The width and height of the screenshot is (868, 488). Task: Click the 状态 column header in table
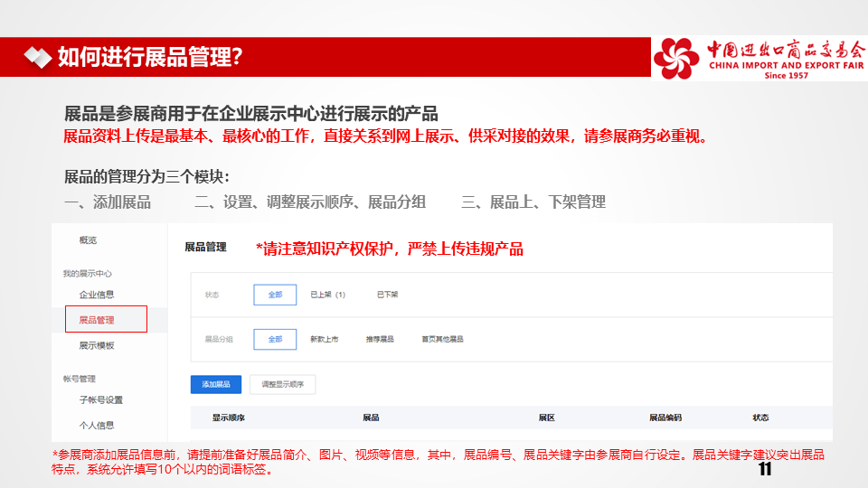pos(760,418)
